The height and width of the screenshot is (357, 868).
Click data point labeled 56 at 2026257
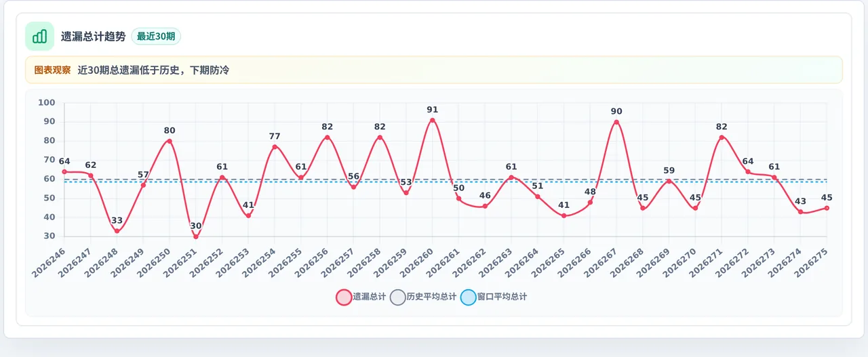353,187
